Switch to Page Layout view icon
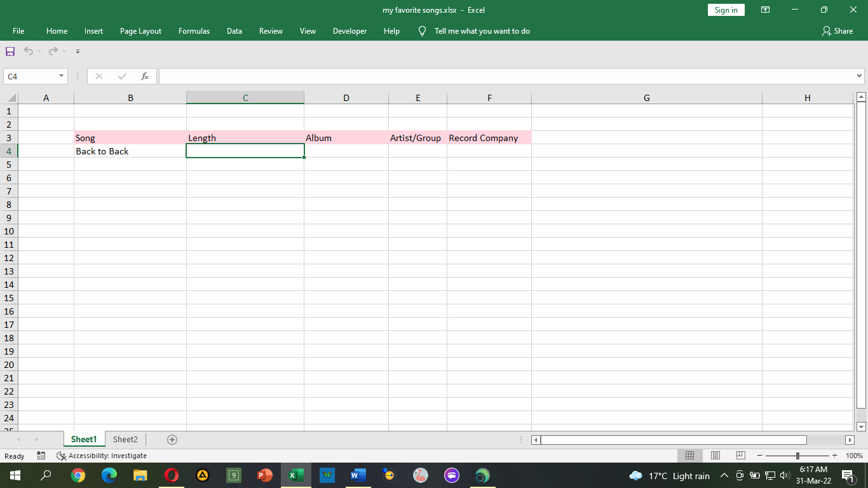The image size is (868, 488). coord(715,455)
